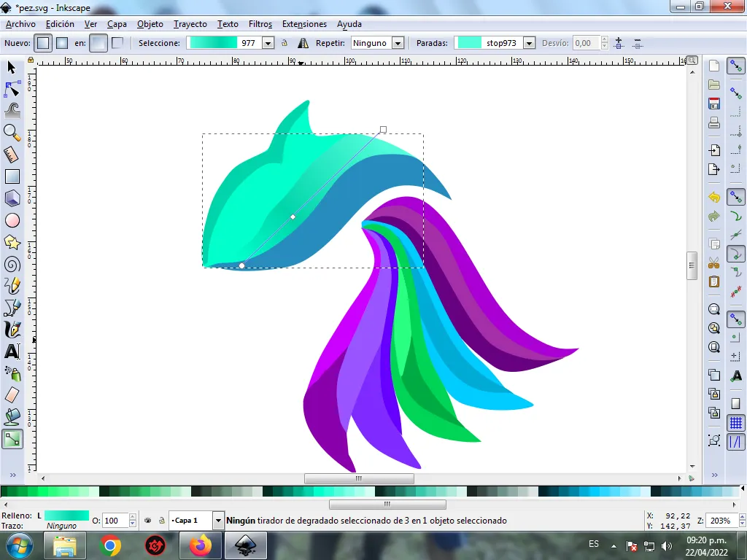
Task: Click the zoom 203% input field
Action: [x=721, y=521]
